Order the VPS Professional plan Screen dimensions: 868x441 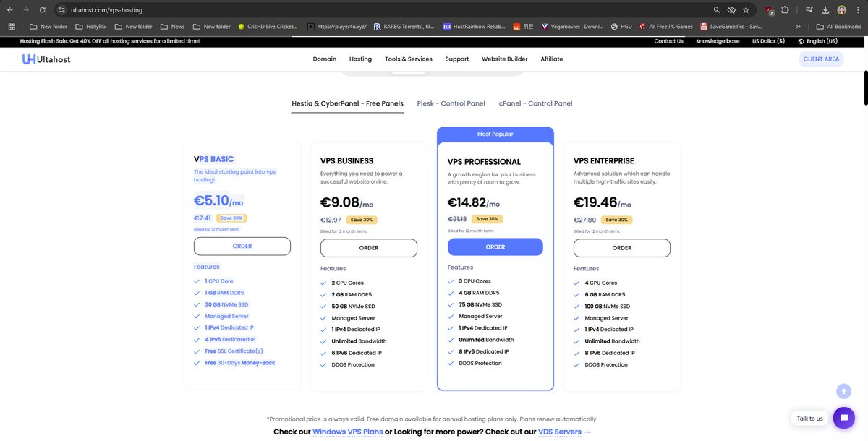pyautogui.click(x=495, y=247)
